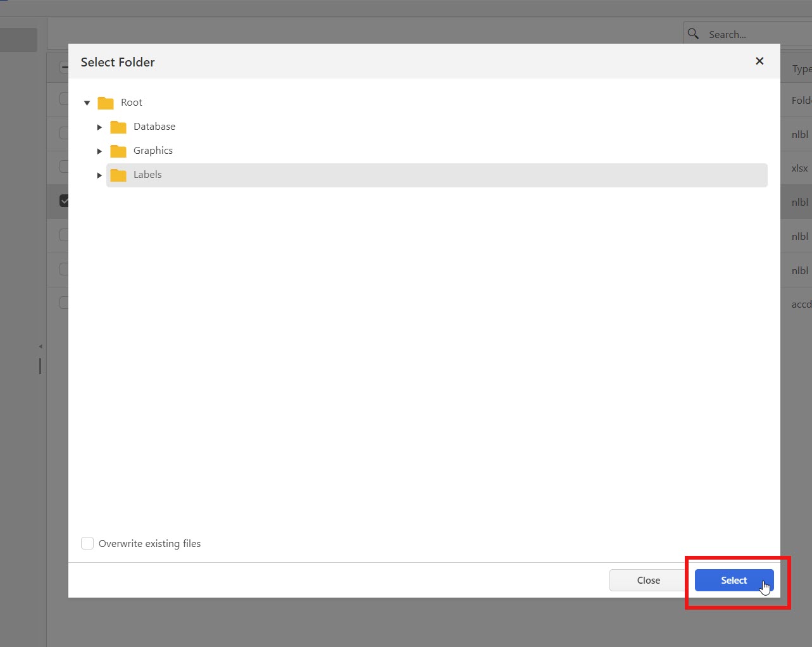
Task: Select the Root folder name in the tree
Action: [132, 103]
